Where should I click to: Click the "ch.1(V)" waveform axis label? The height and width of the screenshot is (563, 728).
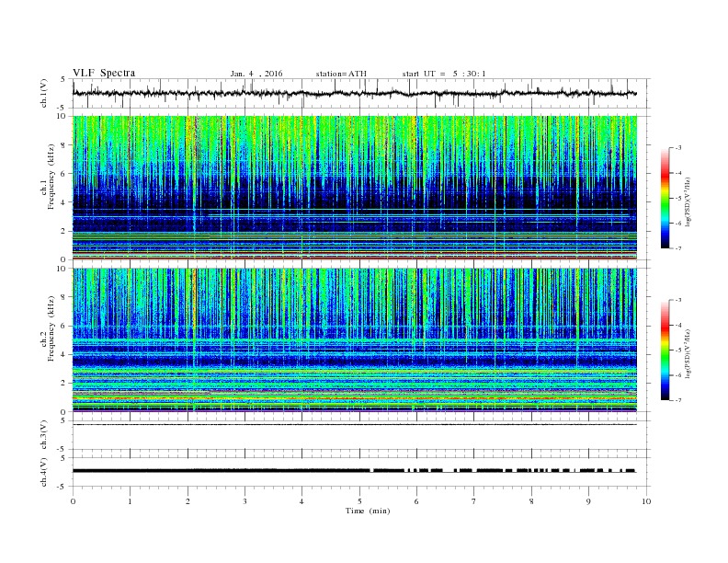[x=44, y=93]
